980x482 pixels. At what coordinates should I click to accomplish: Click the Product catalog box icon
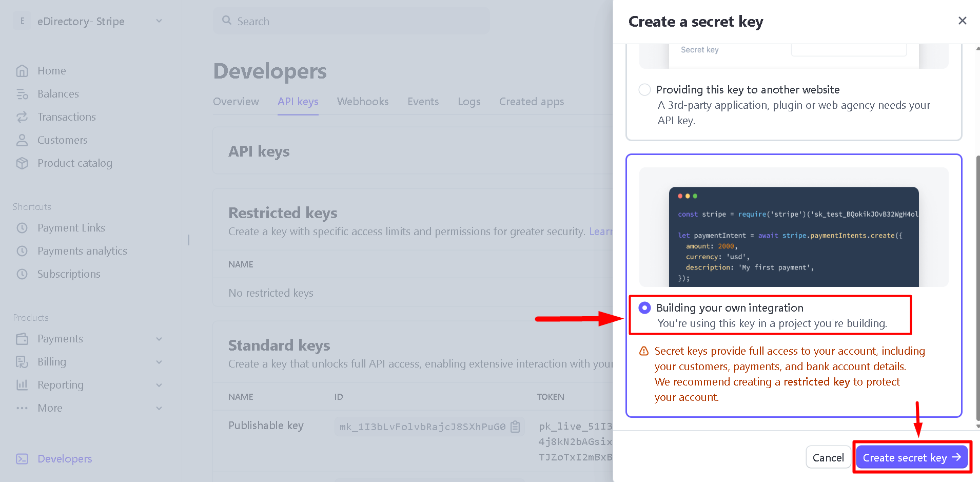(22, 163)
